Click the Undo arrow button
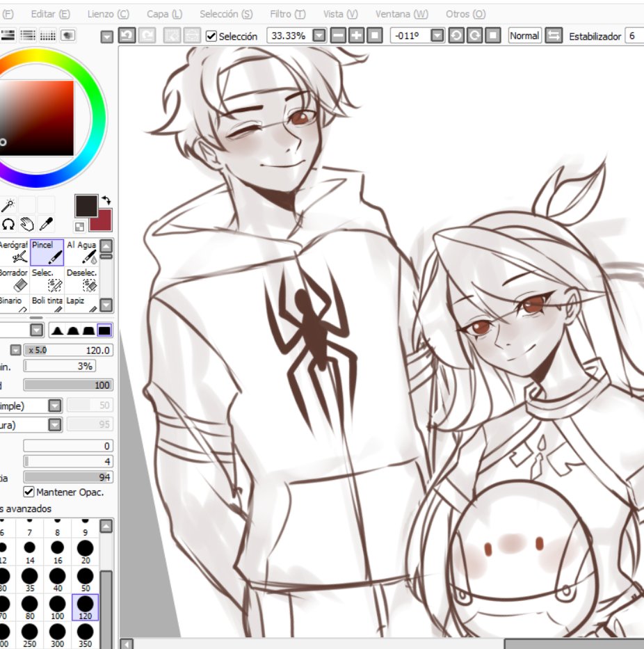The height and width of the screenshot is (649, 644). pyautogui.click(x=127, y=35)
